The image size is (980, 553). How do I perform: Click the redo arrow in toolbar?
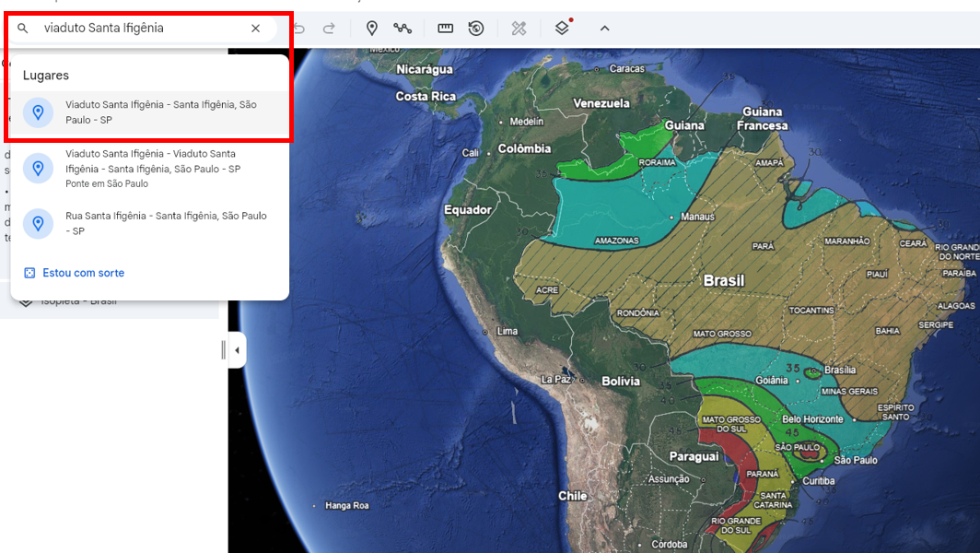[329, 29]
